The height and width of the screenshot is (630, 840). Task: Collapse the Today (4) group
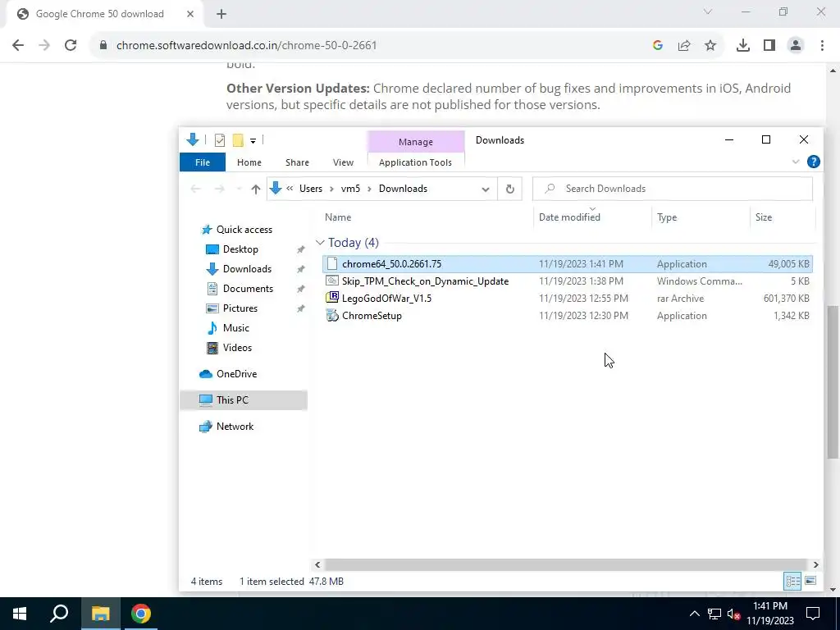(321, 243)
